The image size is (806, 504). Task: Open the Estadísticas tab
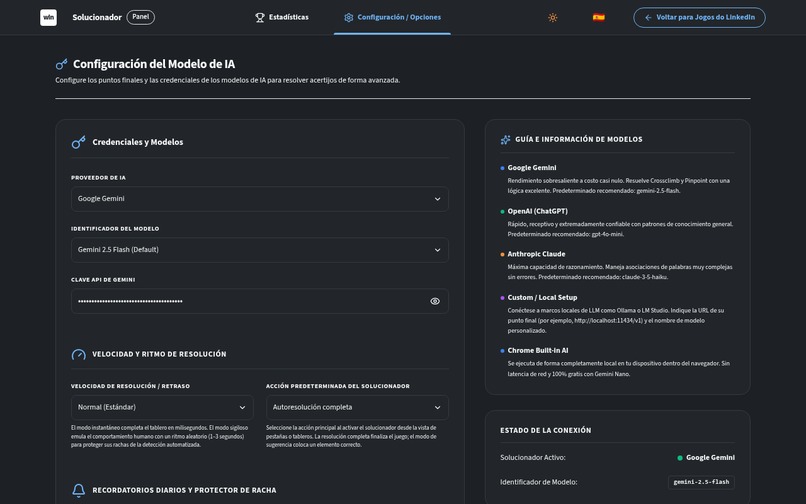coord(282,17)
